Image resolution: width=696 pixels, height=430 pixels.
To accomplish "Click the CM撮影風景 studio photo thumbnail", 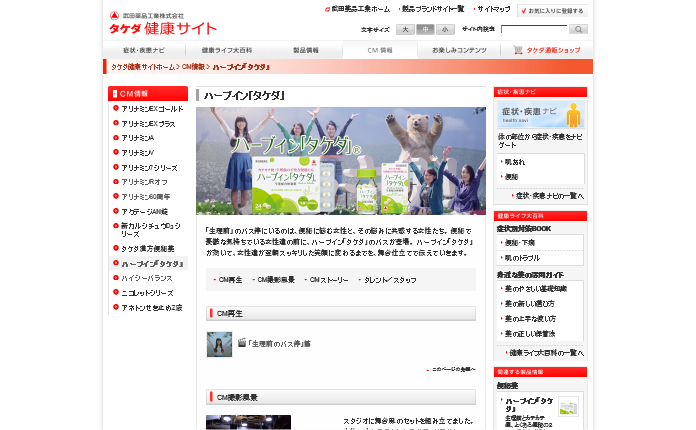I will [x=249, y=422].
